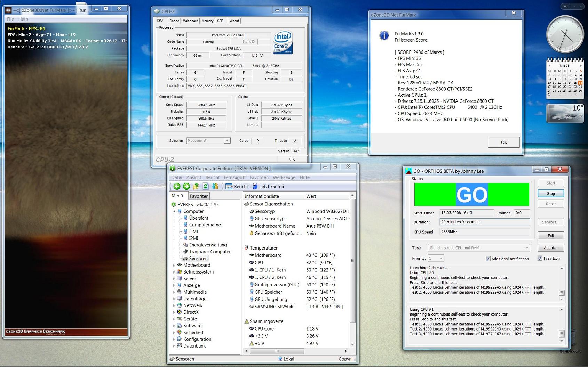Click the up-level arrow icon in EVEREST
The height and width of the screenshot is (367, 588).
196,186
